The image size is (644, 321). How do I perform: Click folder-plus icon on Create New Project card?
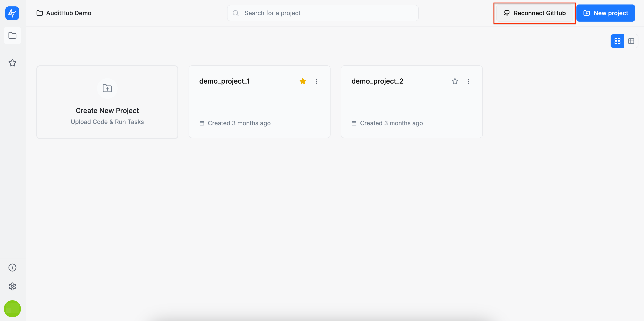click(x=107, y=88)
